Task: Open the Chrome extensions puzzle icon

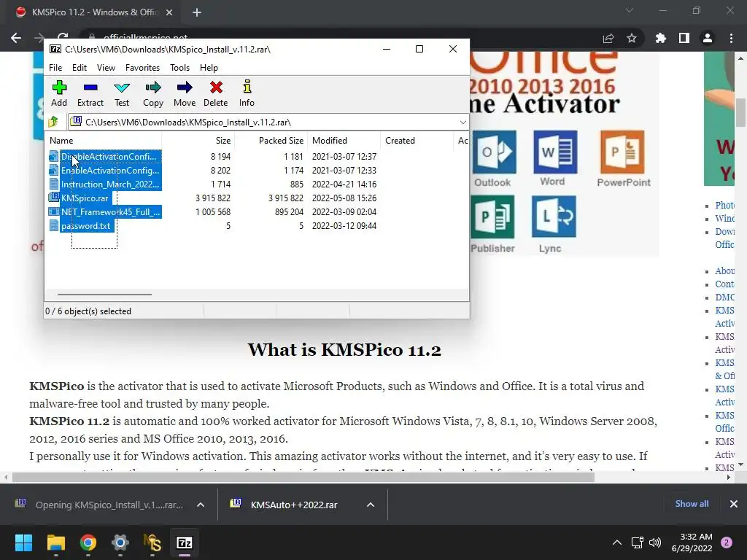Action: (661, 38)
